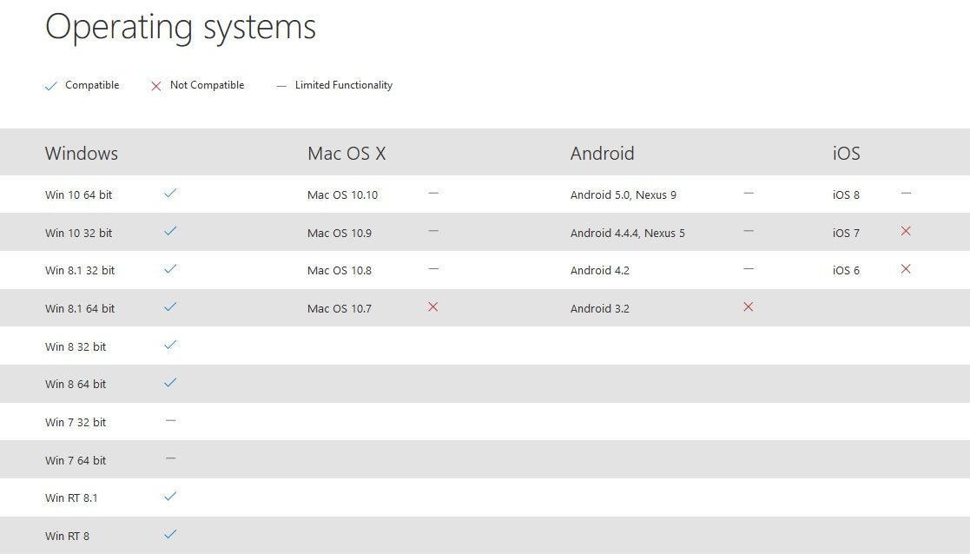Click the blue checkmark beside Win 10 64 bit

(170, 194)
